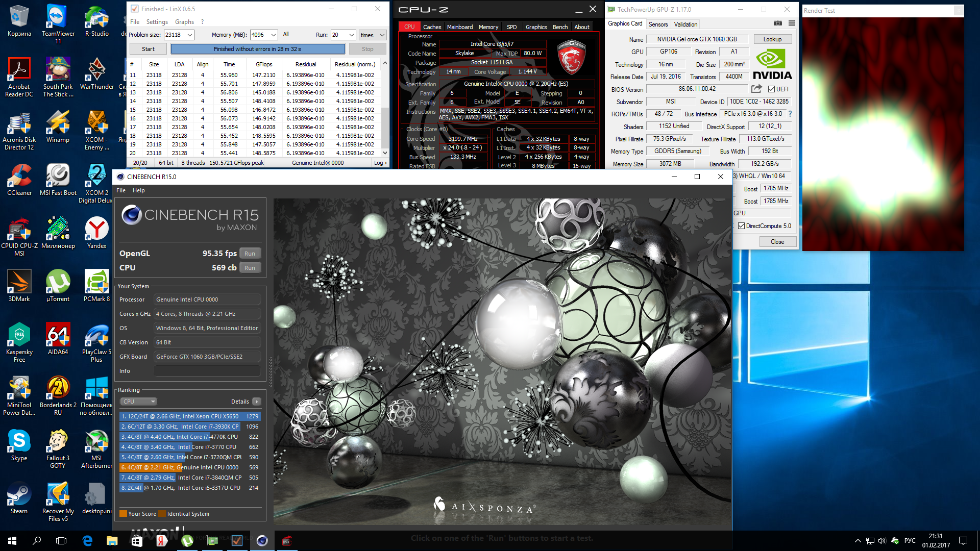Expand Problem size dropdown in LinX
This screenshot has height=551, width=980.
coord(190,35)
